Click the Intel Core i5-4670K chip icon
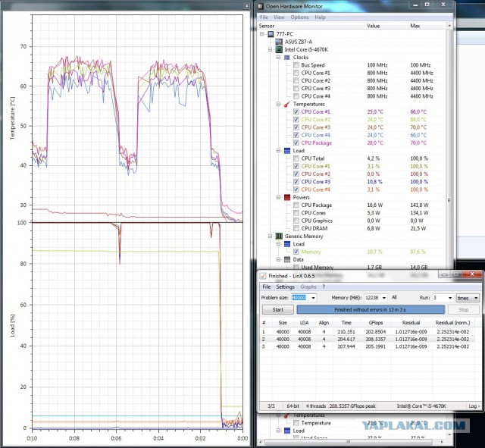 (279, 49)
